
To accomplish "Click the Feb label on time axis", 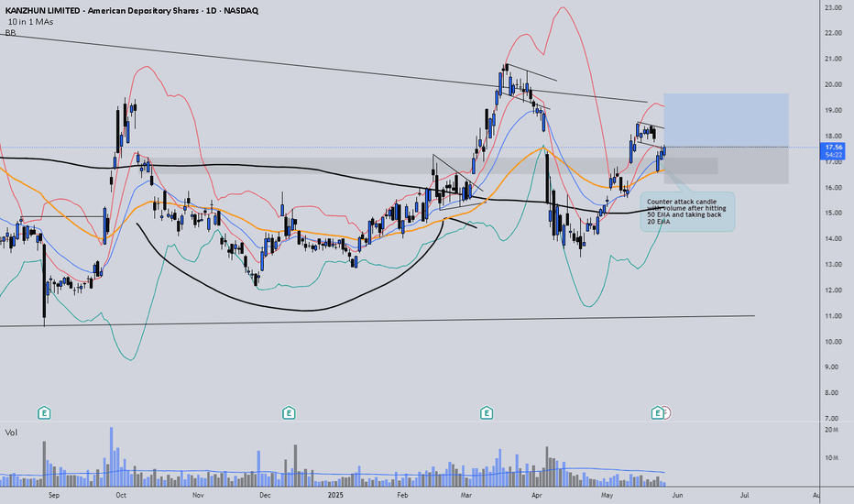I will coord(402,495).
